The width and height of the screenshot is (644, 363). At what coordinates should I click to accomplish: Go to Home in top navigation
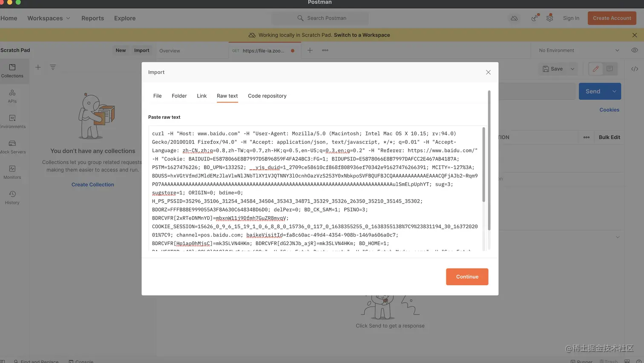(9, 18)
